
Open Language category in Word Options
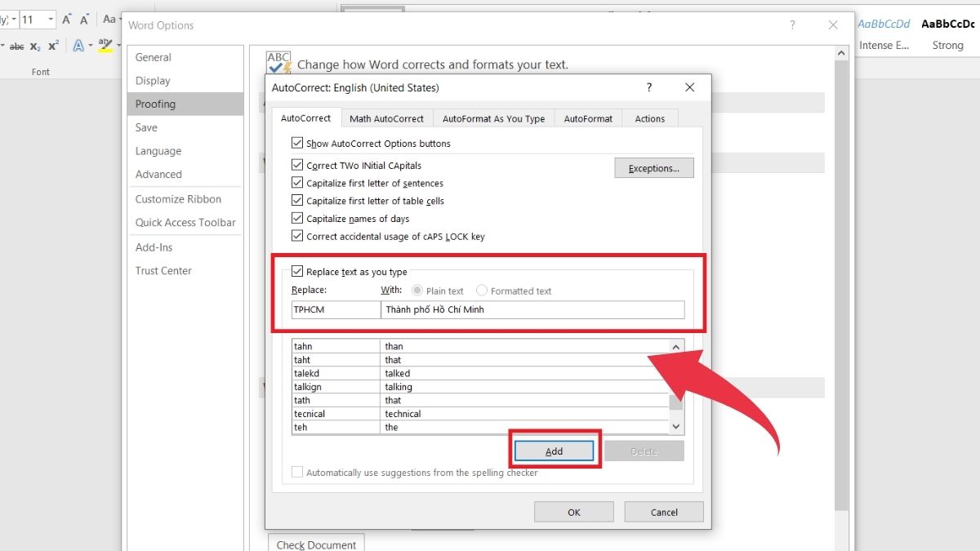[x=185, y=151]
